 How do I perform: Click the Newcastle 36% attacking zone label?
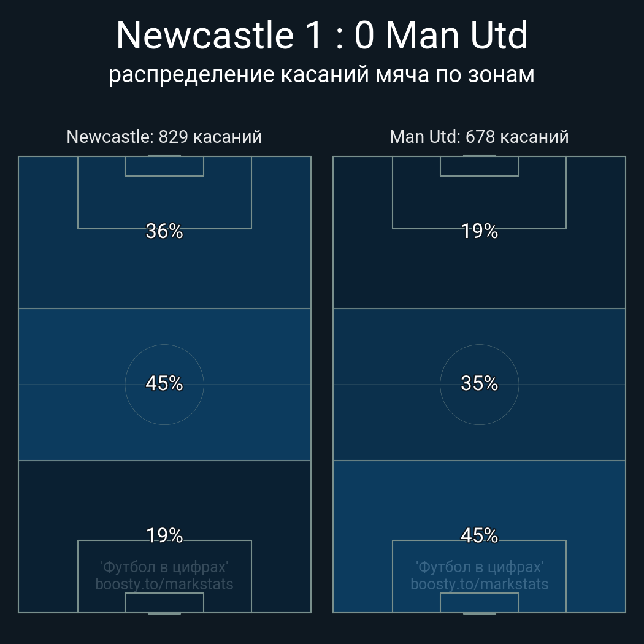pyautogui.click(x=164, y=231)
